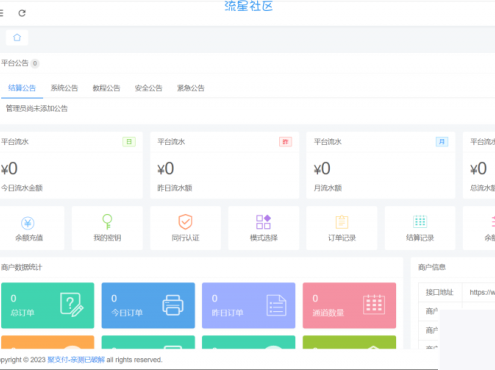Click the 商户信息 heading
The width and height of the screenshot is (495, 370).
coord(432,267)
